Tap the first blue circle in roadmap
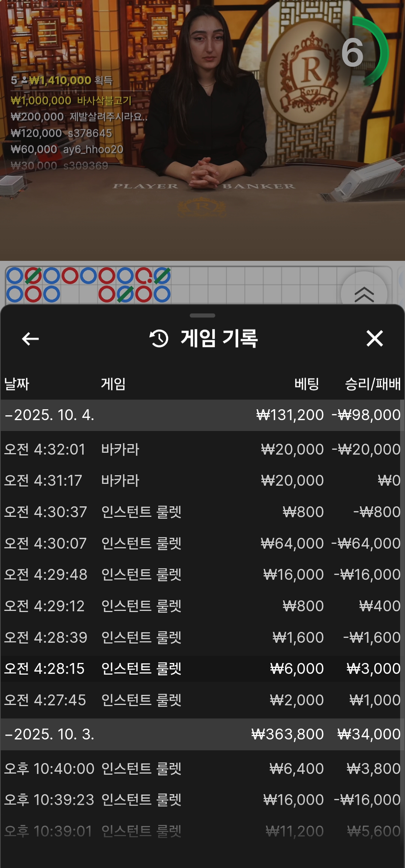Viewport: 405px width, 868px height. (x=15, y=276)
